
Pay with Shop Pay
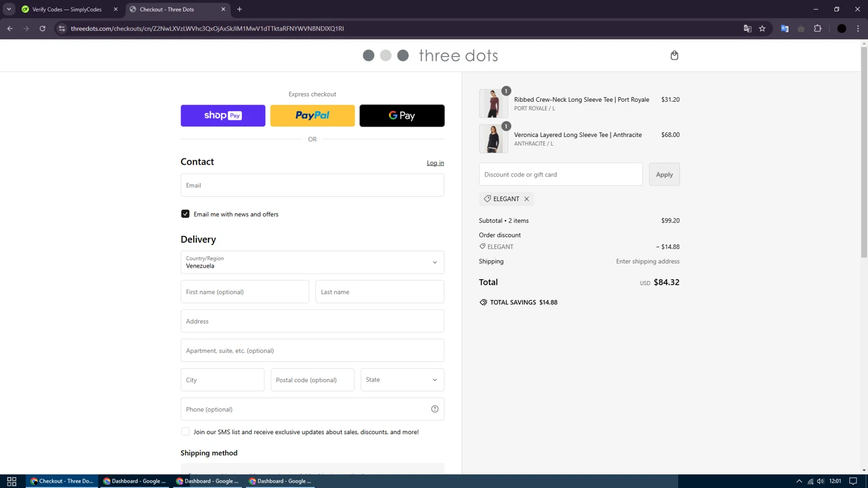[223, 116]
